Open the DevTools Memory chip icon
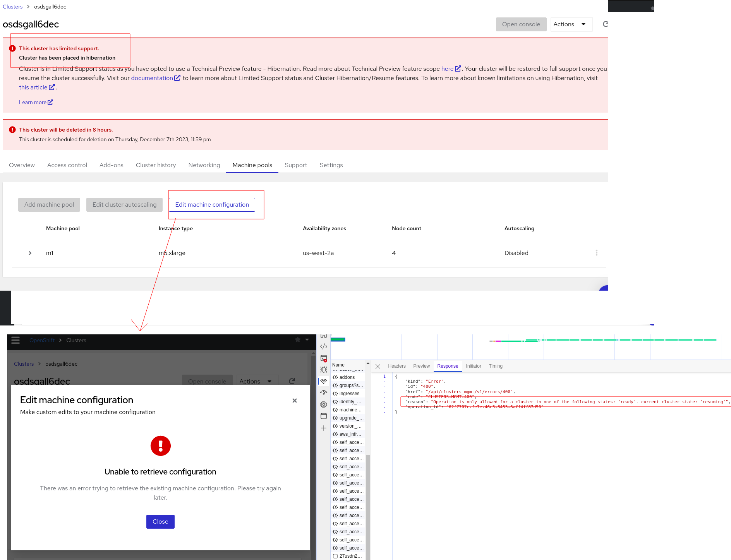This screenshot has height=560, width=731. (324, 404)
